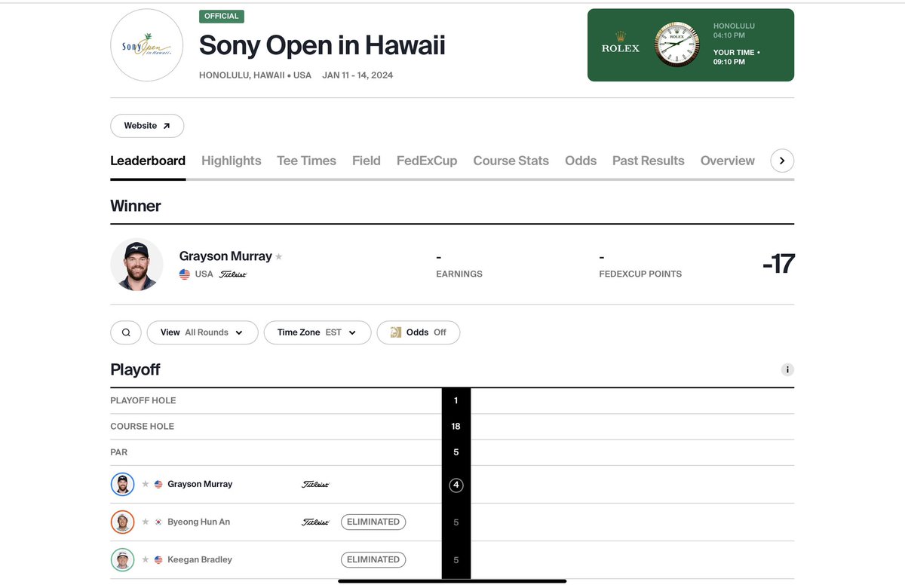Click the Rolex clock advertisement
Viewport: 905px width, 588px height.
click(x=691, y=45)
